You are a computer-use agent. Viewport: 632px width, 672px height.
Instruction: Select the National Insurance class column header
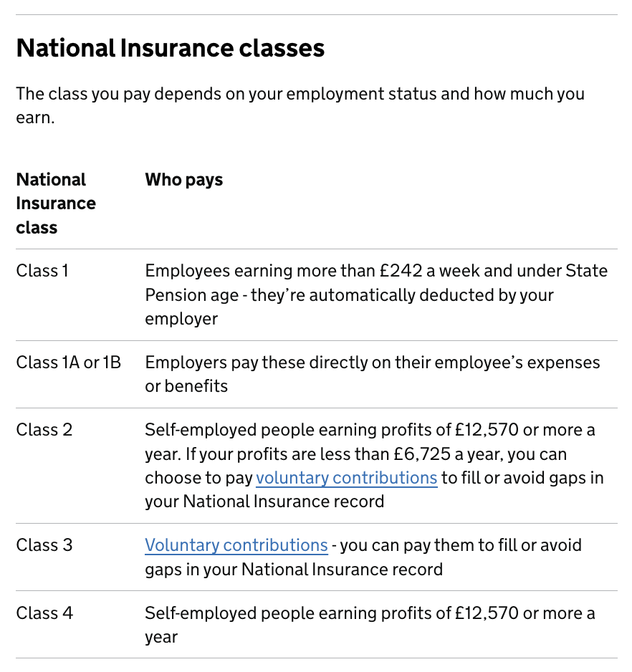click(56, 203)
